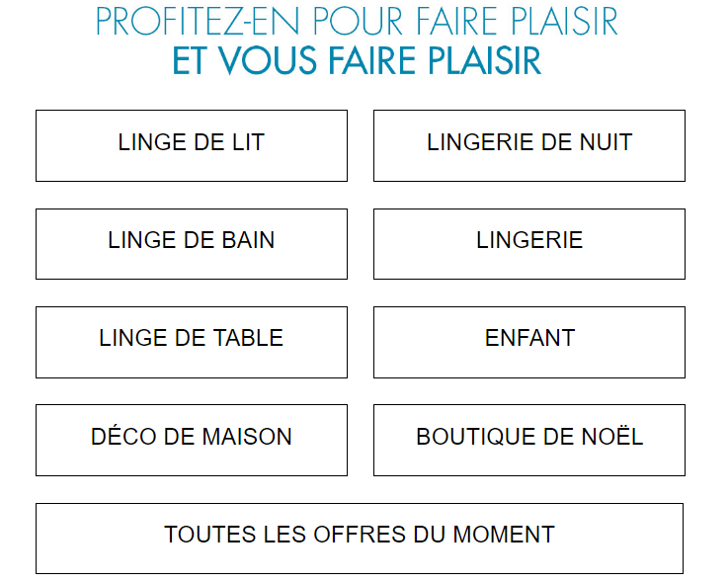Follow the children's (Enfant) link
Viewport: 728px width, 583px height.
click(x=528, y=341)
